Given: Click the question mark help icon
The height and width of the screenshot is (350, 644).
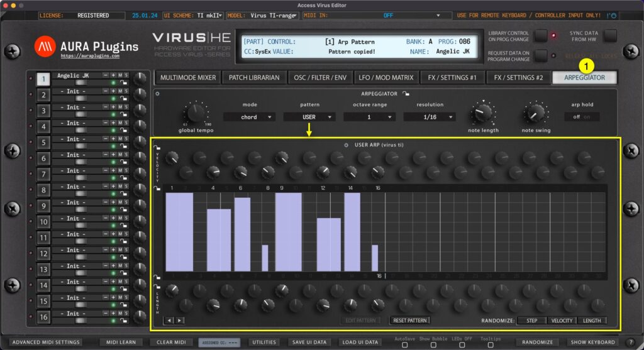Looking at the screenshot, I should click(631, 342).
